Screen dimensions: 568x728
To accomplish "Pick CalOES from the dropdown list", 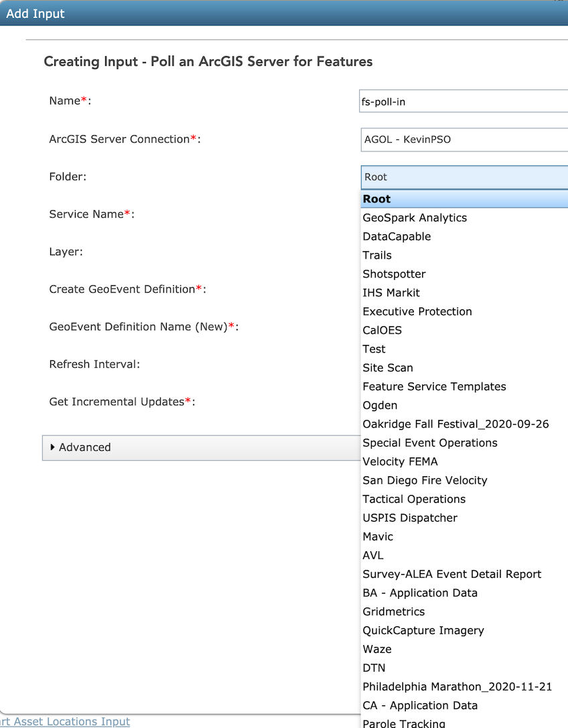I will pyautogui.click(x=464, y=330).
